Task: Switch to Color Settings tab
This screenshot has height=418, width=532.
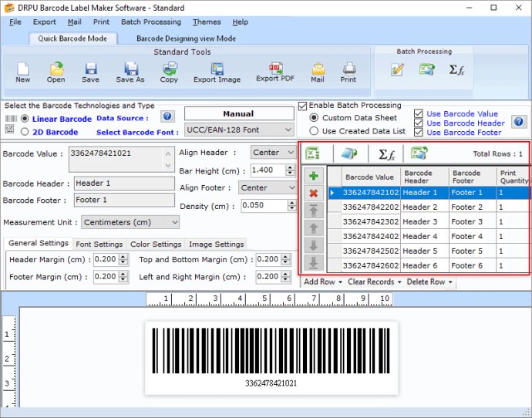Action: 156,244
